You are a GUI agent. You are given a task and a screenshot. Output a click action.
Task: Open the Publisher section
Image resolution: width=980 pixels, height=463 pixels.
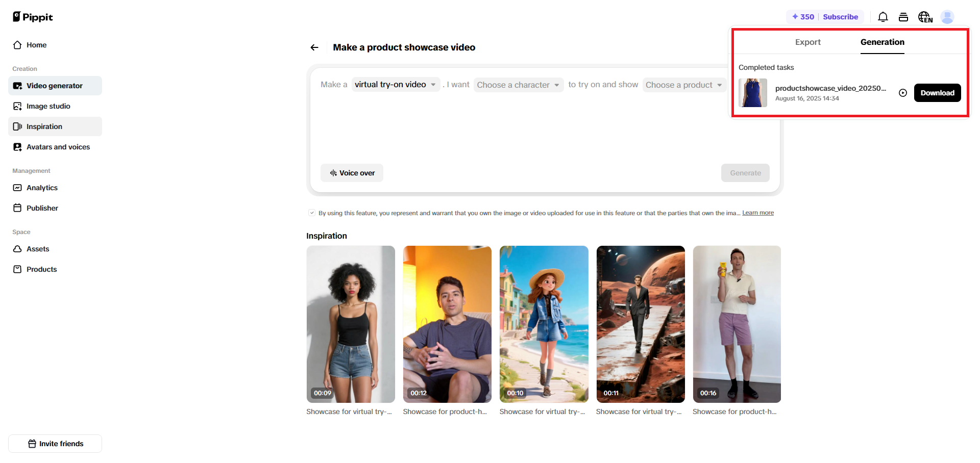coord(42,208)
